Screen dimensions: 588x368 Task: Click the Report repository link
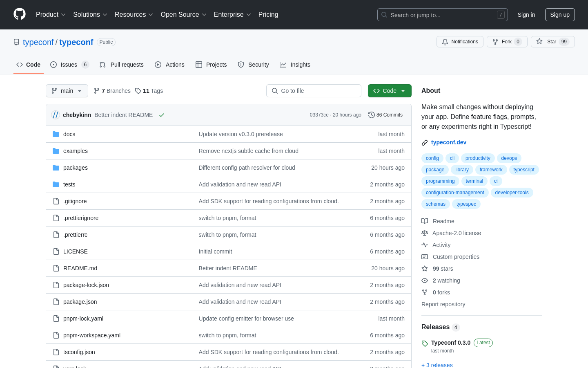(x=443, y=304)
